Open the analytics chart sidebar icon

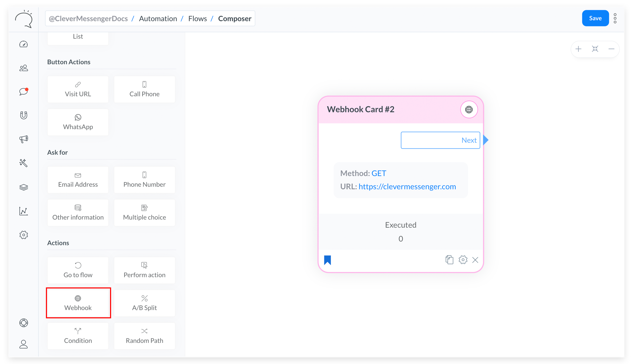23,211
